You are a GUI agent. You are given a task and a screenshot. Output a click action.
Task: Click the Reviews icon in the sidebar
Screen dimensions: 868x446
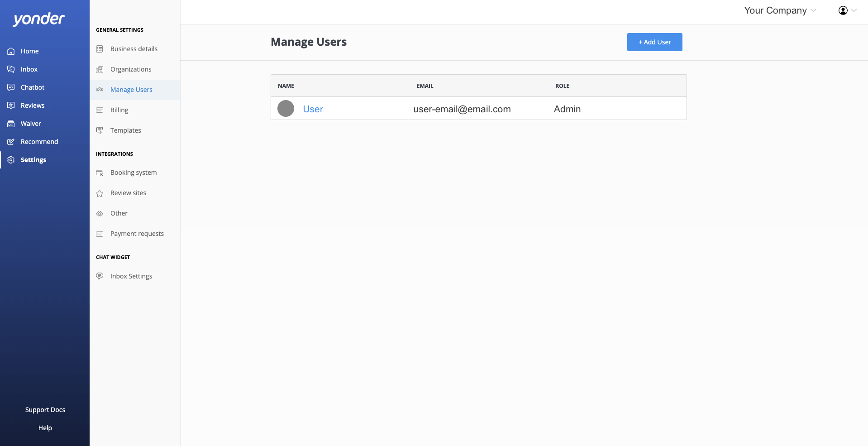pos(11,106)
